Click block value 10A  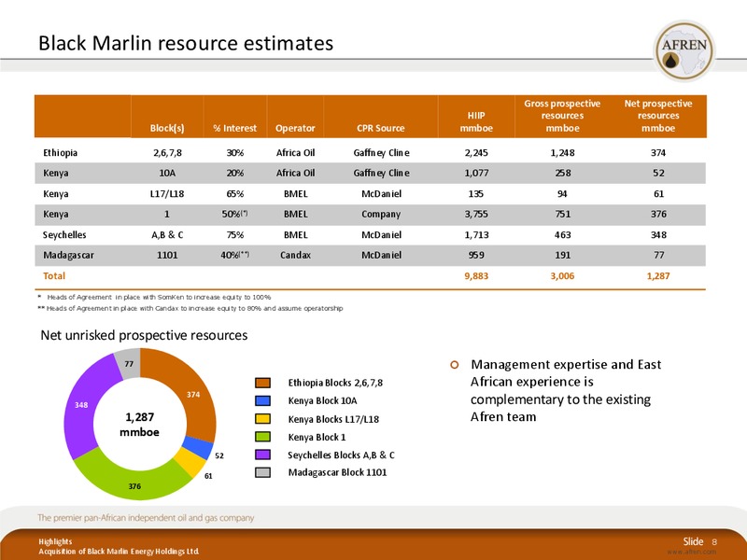pyautogui.click(x=167, y=174)
